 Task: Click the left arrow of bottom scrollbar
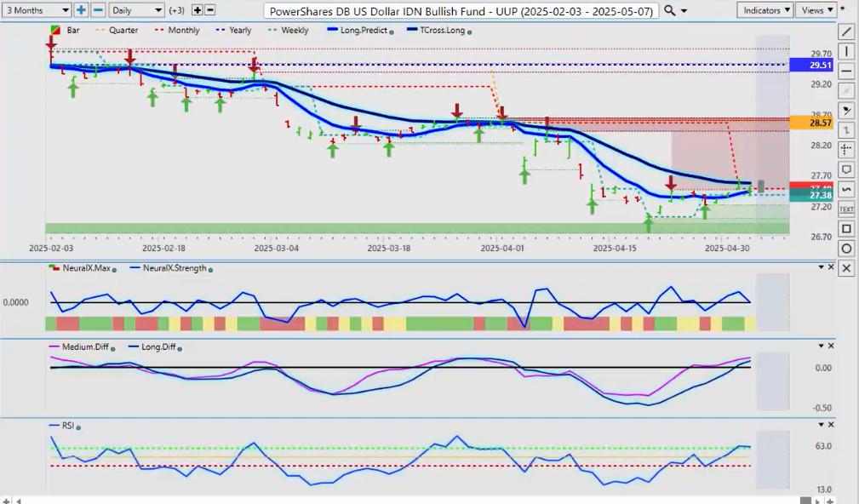[x=19, y=500]
